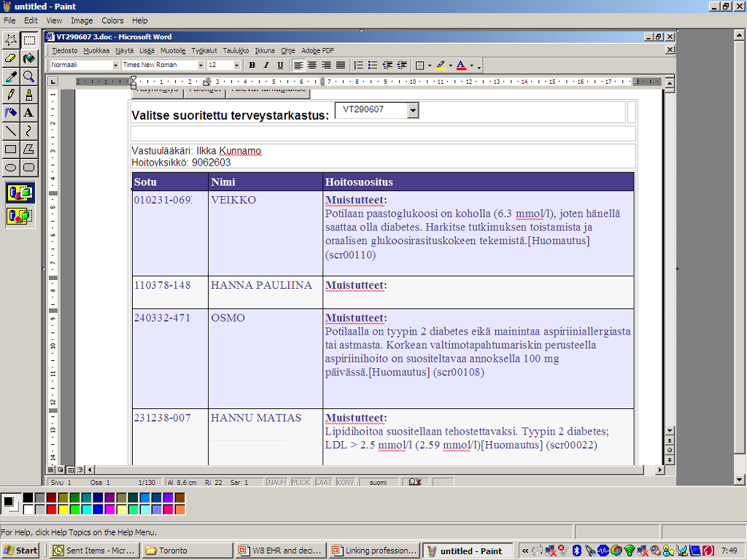Viewport: 747px width, 560px height.
Task: Select the Airbrush tool
Action: coord(10,112)
